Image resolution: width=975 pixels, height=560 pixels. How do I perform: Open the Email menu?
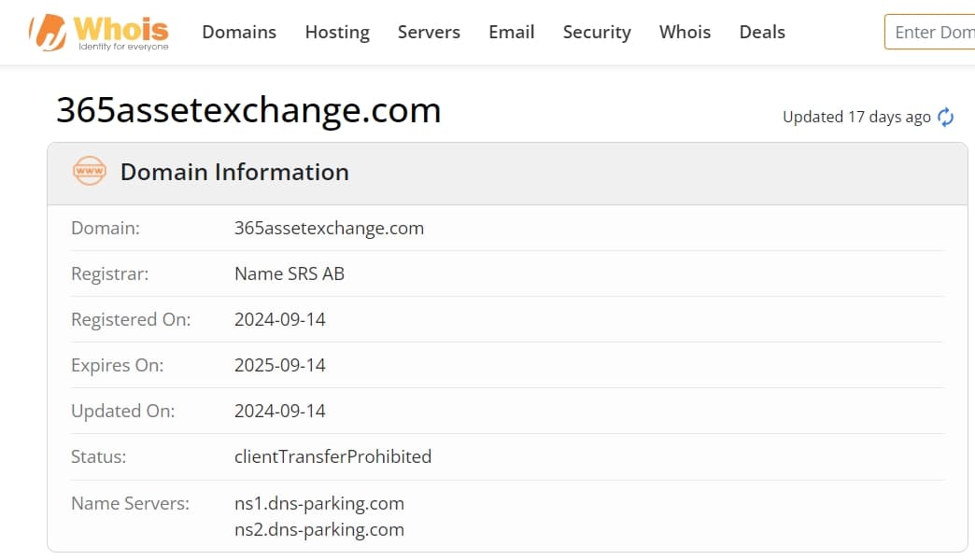[x=511, y=32]
